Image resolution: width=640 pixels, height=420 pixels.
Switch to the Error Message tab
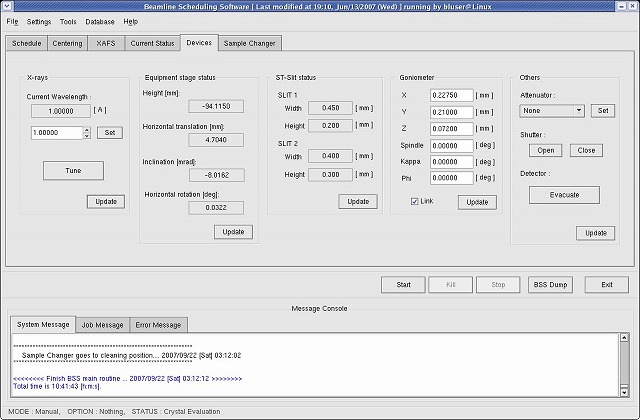158,325
